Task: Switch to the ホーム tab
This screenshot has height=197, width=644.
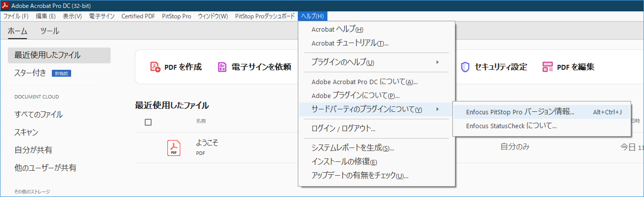Action: (17, 31)
